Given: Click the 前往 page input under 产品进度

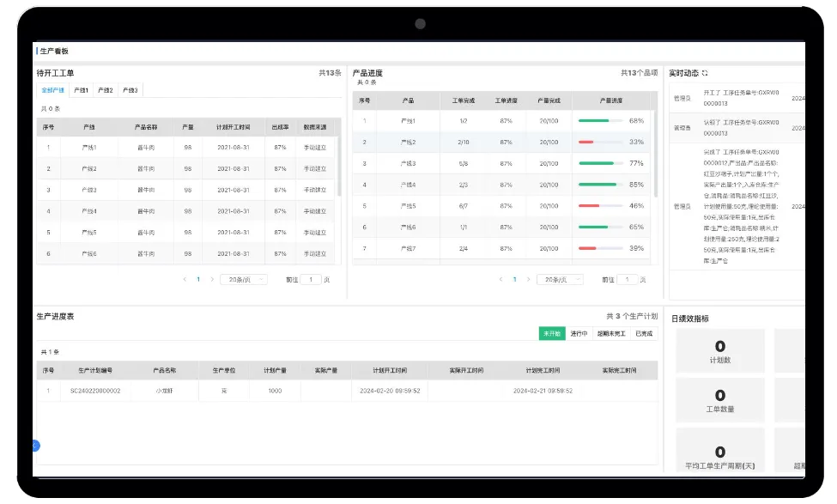Looking at the screenshot, I should tap(628, 279).
